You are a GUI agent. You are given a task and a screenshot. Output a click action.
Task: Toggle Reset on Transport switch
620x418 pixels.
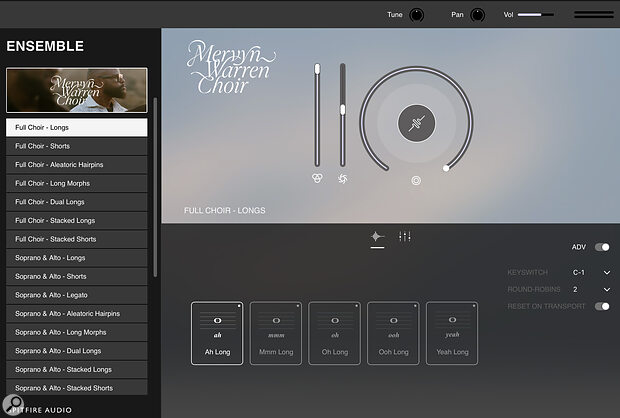602,306
